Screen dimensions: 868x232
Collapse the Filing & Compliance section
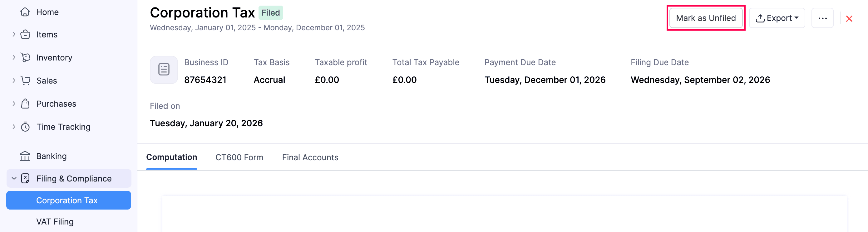click(14, 178)
